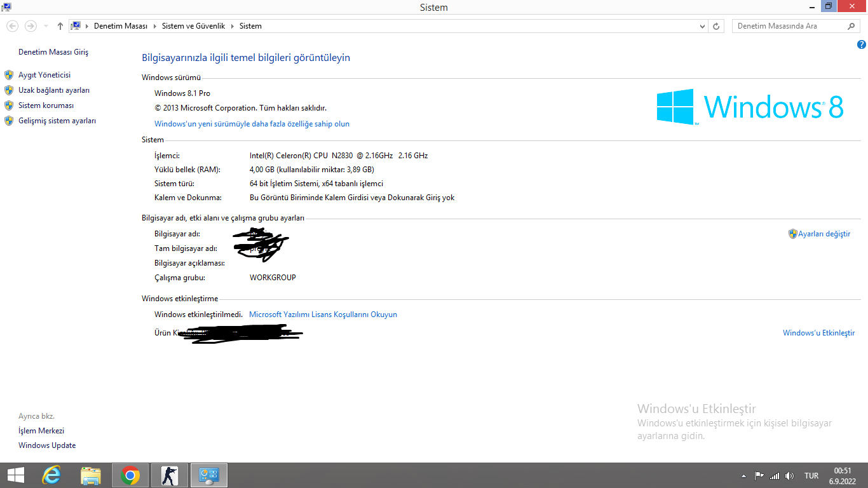Viewport: 868px width, 488px height.
Task: Switch the TUR input language indicator
Action: tap(811, 476)
